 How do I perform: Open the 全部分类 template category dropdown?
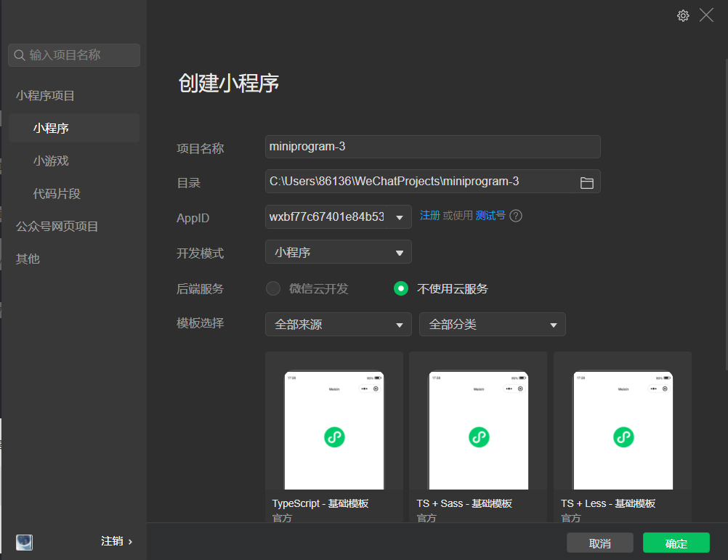pos(492,324)
